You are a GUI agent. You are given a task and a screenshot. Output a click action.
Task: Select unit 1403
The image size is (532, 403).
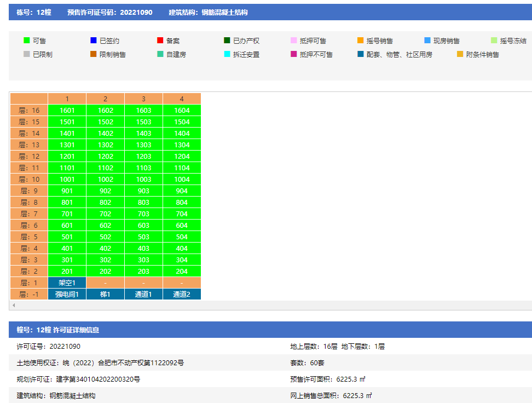point(143,134)
